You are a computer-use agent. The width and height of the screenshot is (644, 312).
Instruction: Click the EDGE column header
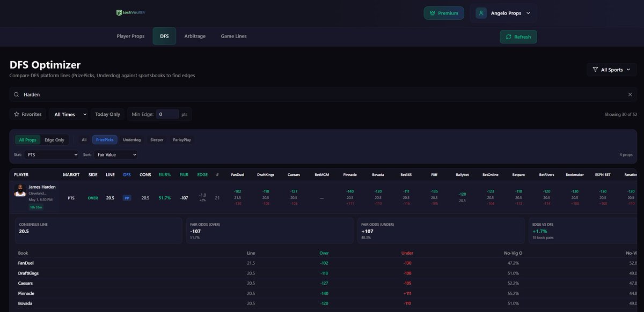[x=202, y=175]
